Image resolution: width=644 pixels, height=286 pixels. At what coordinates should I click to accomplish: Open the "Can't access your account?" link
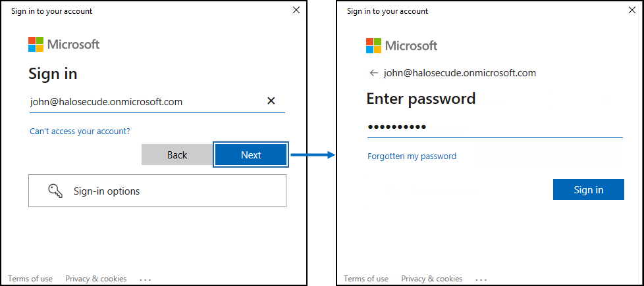[x=80, y=131]
